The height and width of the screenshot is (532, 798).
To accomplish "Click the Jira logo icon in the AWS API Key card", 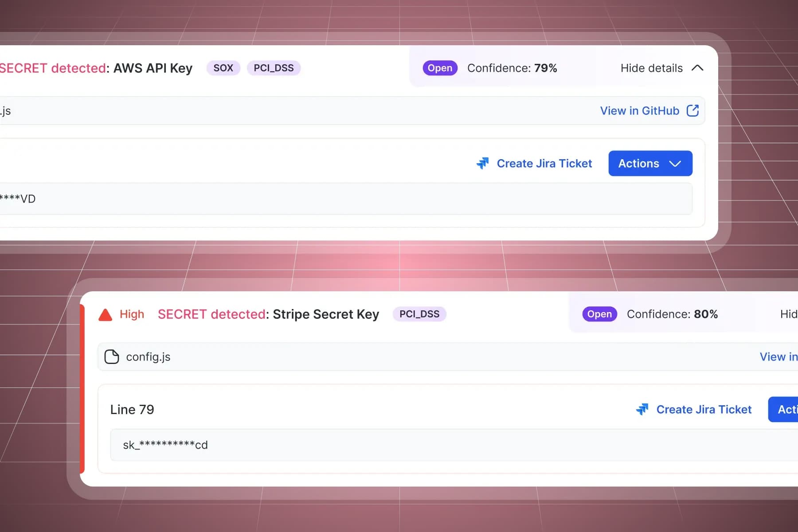I will 482,163.
